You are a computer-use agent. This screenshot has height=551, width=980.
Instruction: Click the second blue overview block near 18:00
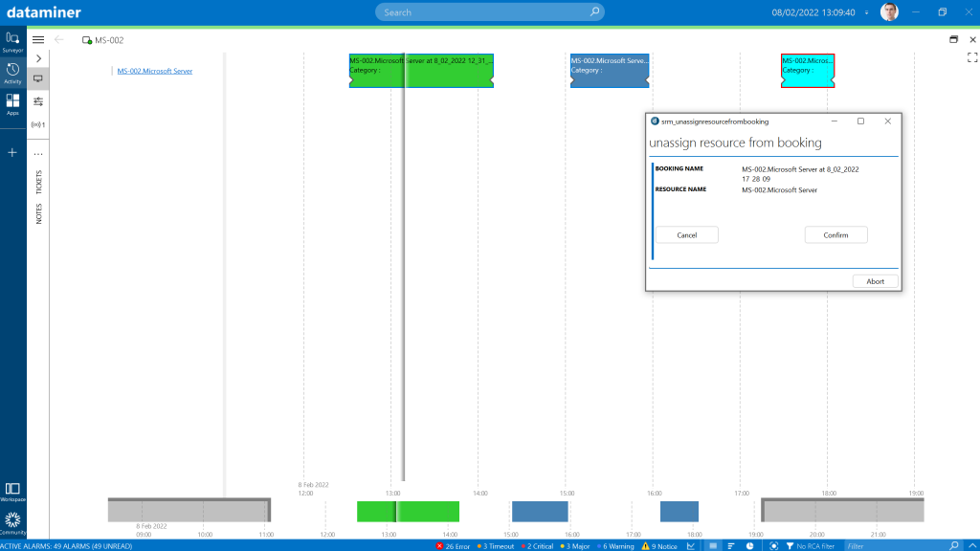(x=679, y=511)
